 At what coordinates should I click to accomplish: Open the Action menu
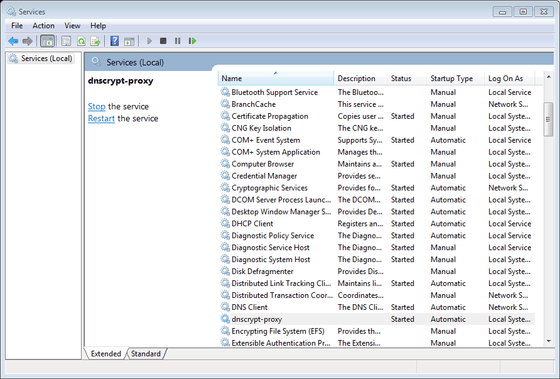(x=44, y=26)
